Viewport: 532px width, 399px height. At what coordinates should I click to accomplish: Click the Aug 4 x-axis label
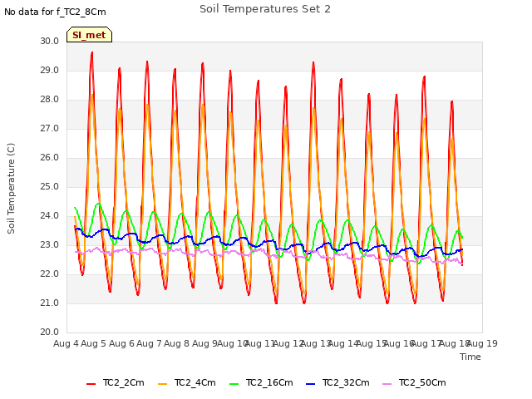pos(66,343)
